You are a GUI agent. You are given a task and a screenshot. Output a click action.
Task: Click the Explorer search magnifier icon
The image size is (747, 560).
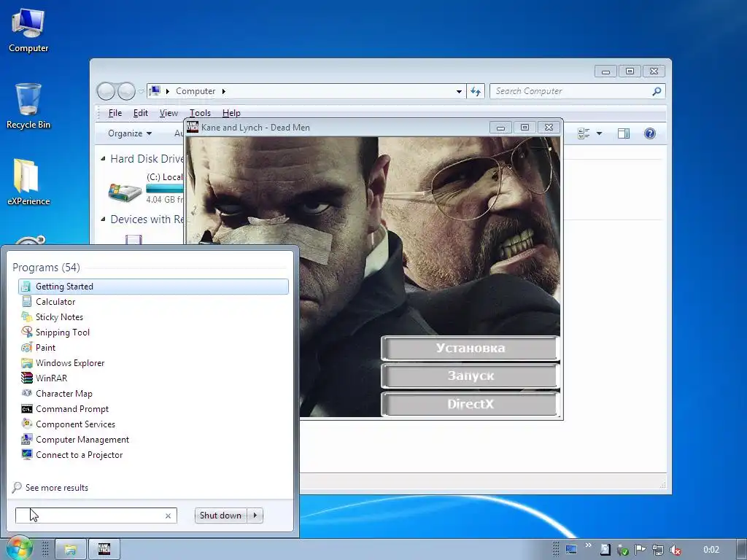coord(657,91)
